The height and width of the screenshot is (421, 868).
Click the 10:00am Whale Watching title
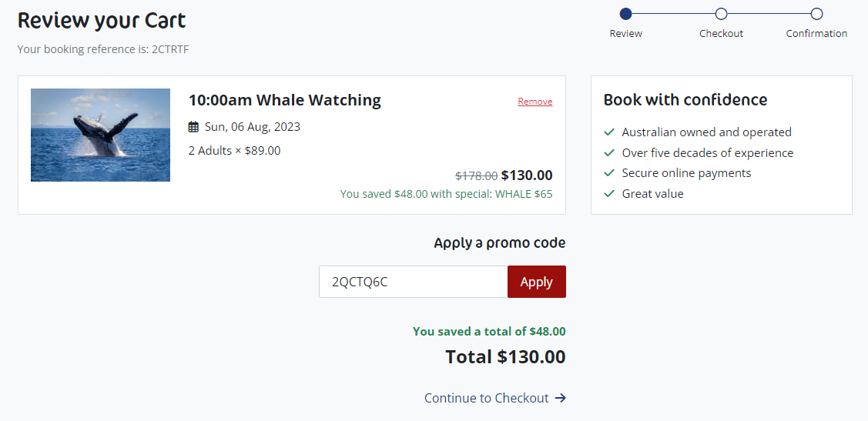(x=284, y=100)
